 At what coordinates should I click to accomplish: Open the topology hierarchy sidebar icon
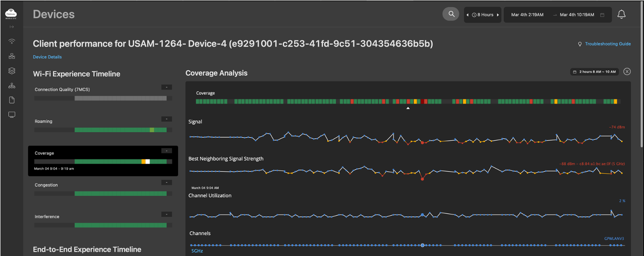(12, 85)
